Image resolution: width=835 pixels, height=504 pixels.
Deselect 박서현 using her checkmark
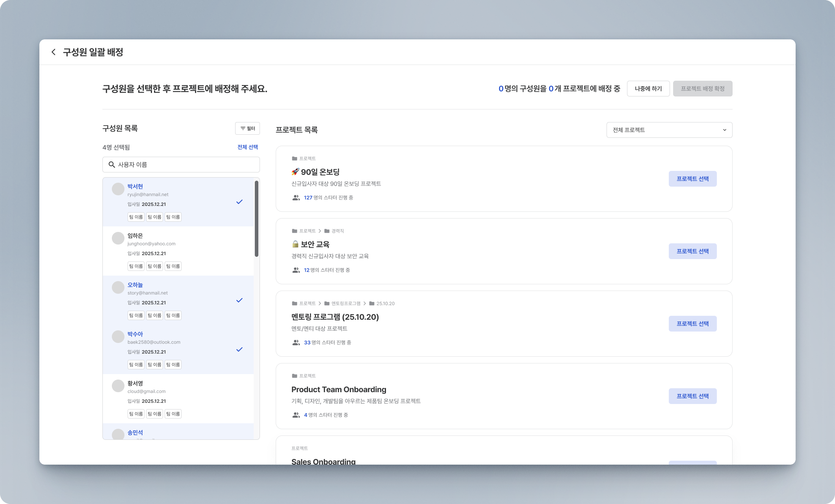tap(239, 202)
